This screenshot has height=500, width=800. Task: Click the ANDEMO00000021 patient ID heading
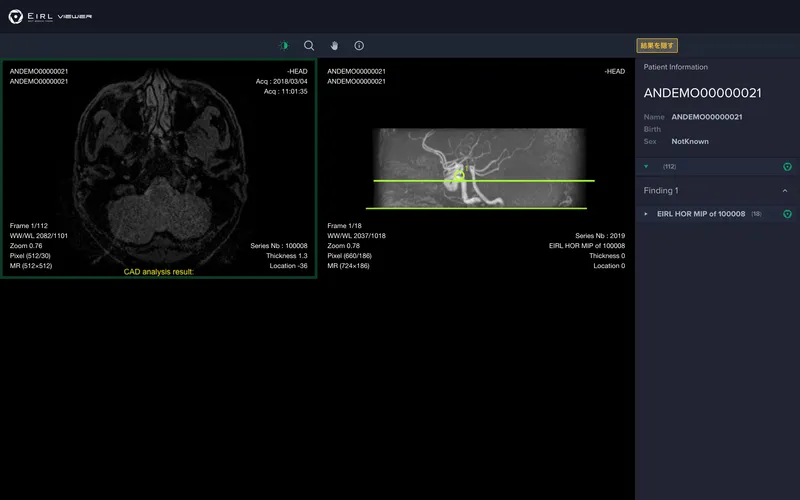pyautogui.click(x=702, y=93)
